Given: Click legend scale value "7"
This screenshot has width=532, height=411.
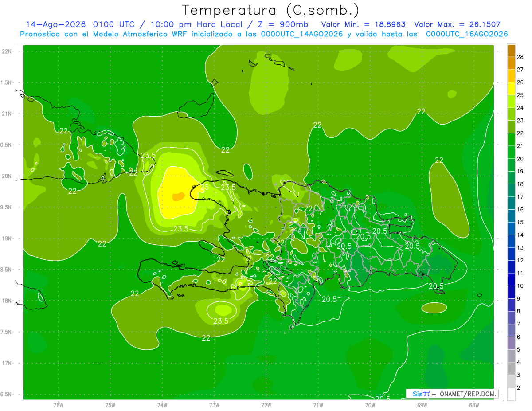Looking at the screenshot, I should pyautogui.click(x=518, y=325).
